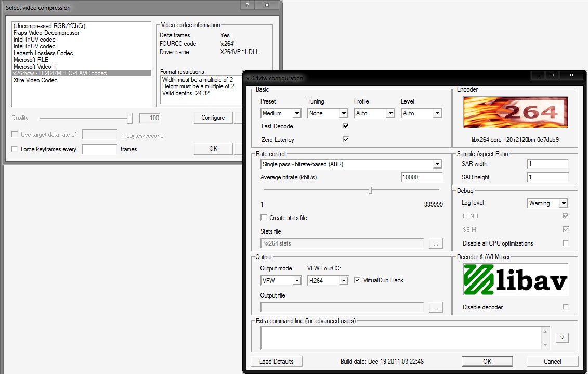Open the Preset dropdown showing Medium

(281, 113)
